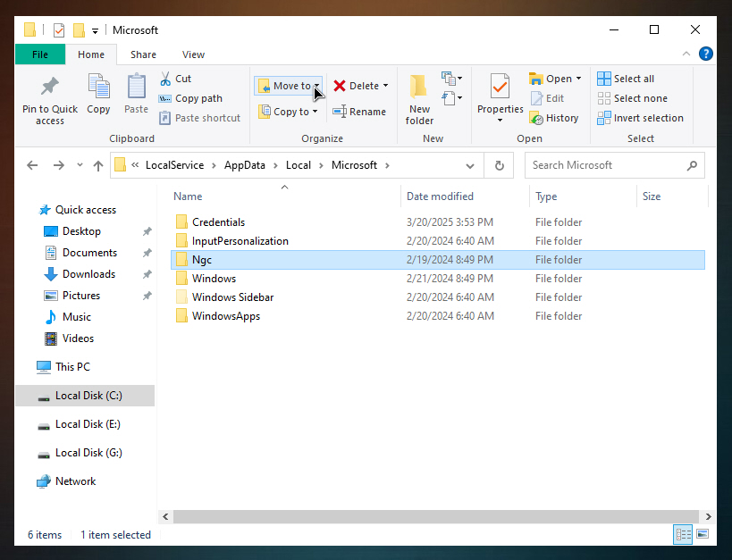
Task: Click Paste shortcut in the ribbon
Action: click(x=200, y=118)
